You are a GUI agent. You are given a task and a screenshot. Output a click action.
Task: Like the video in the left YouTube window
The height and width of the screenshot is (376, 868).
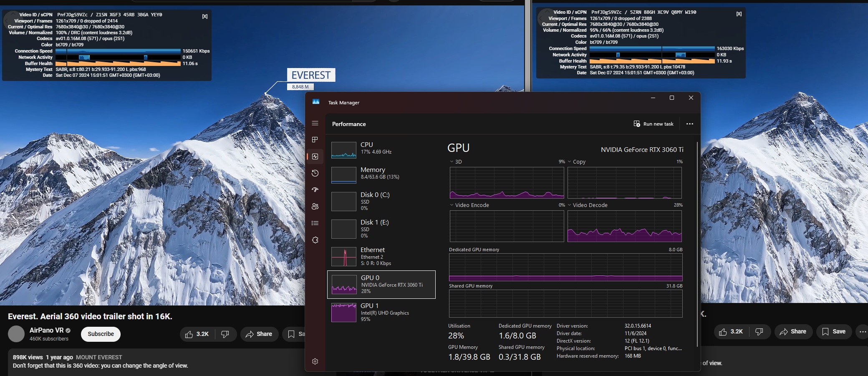197,334
